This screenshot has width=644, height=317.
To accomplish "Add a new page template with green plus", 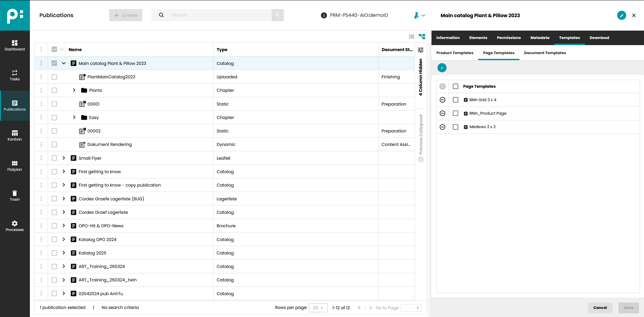I will [442, 68].
